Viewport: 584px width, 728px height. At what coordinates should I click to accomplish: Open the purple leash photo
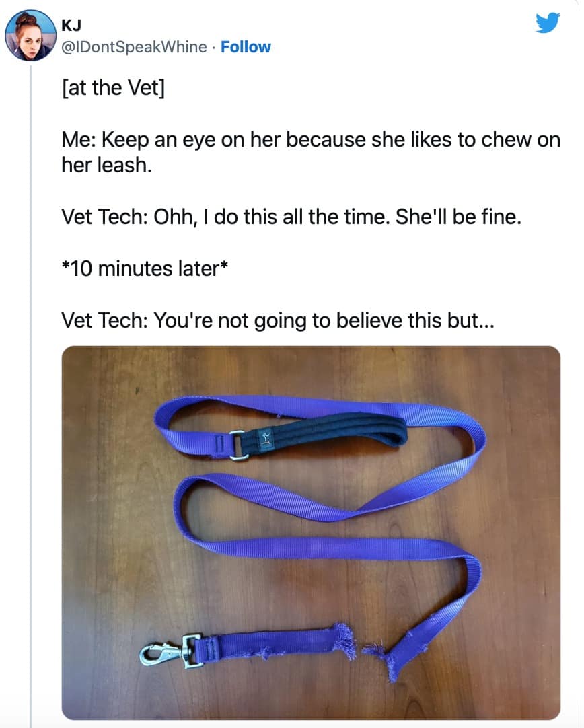click(x=311, y=532)
